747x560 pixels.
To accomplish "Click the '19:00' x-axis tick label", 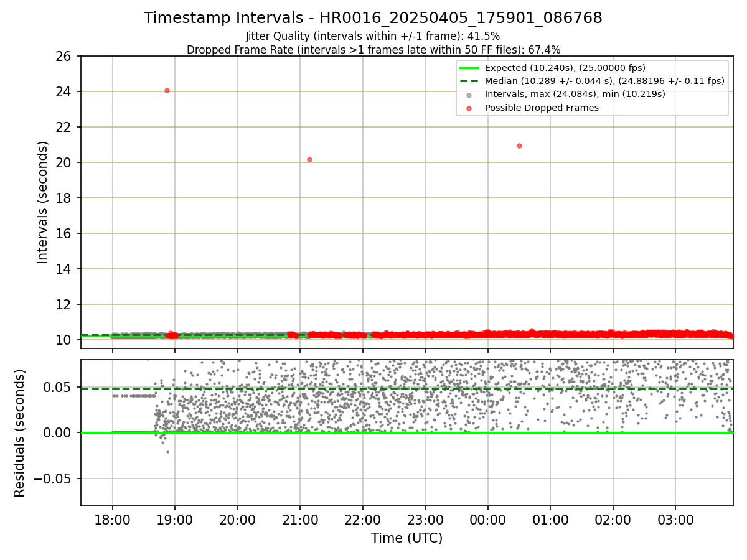I will (175, 519).
